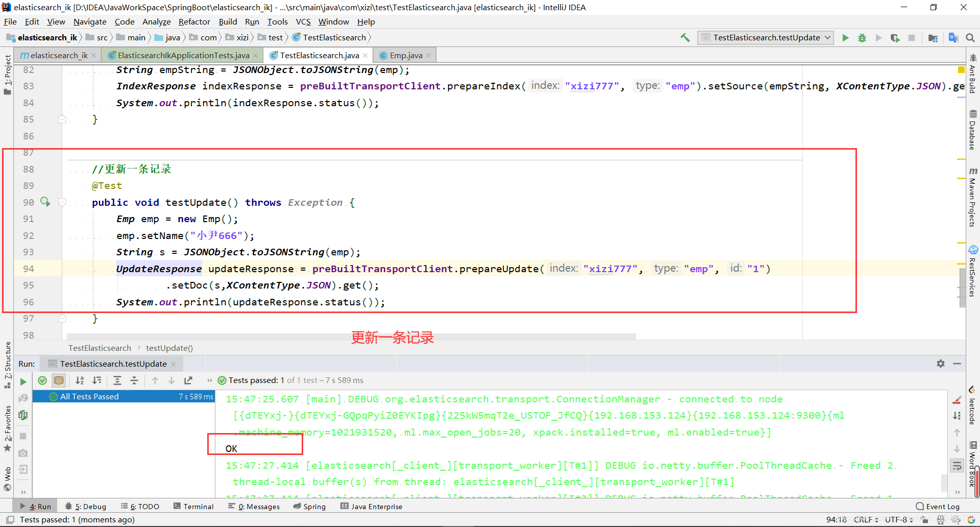This screenshot has width=980, height=527.
Task: Export test results icon
Action: click(x=188, y=380)
